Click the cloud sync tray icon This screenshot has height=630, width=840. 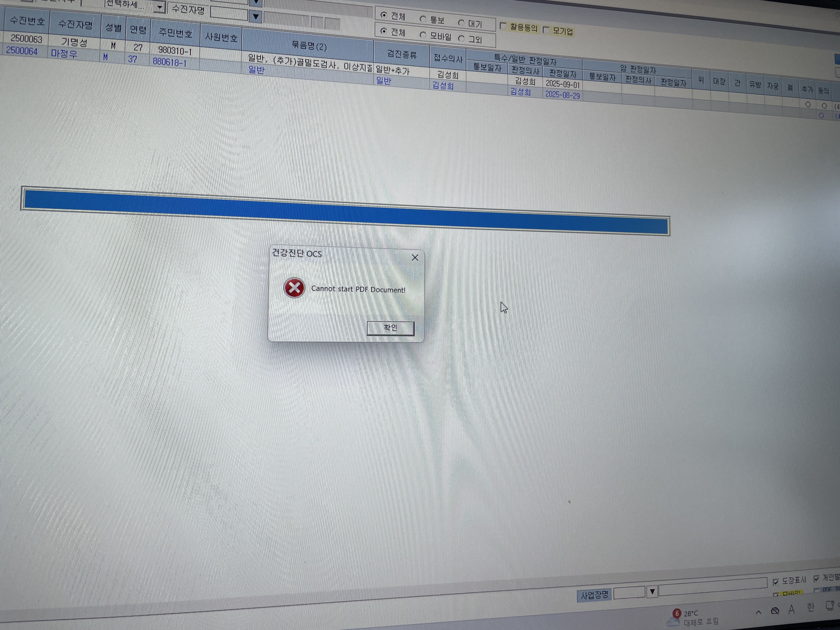point(775,611)
